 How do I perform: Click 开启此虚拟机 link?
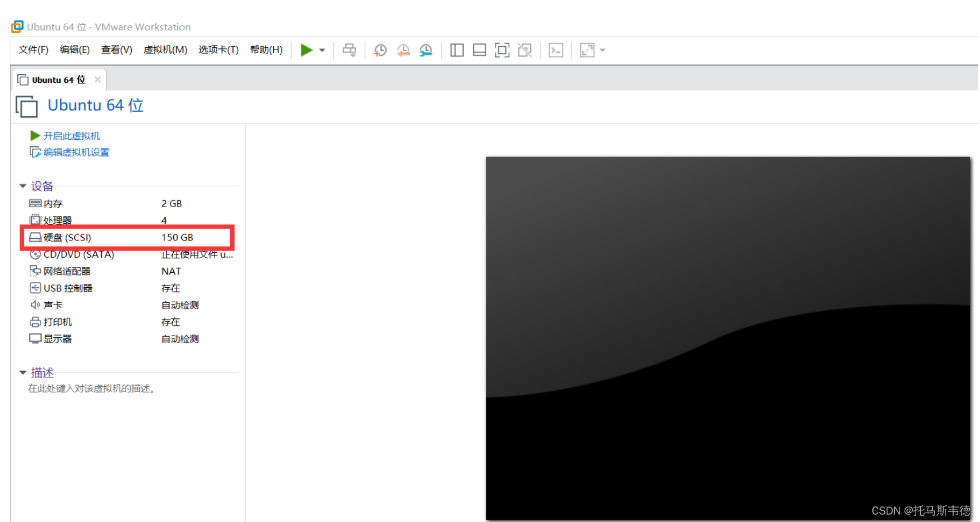[x=72, y=136]
